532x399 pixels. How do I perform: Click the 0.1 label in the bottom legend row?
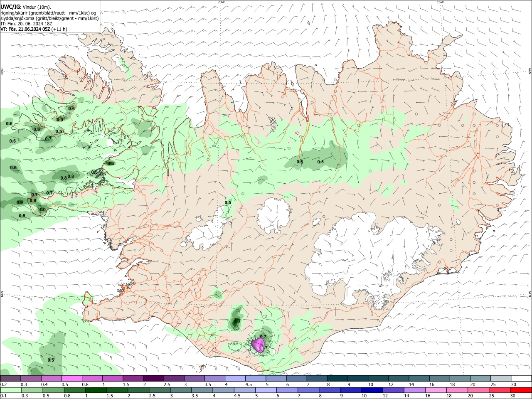(x=3, y=396)
